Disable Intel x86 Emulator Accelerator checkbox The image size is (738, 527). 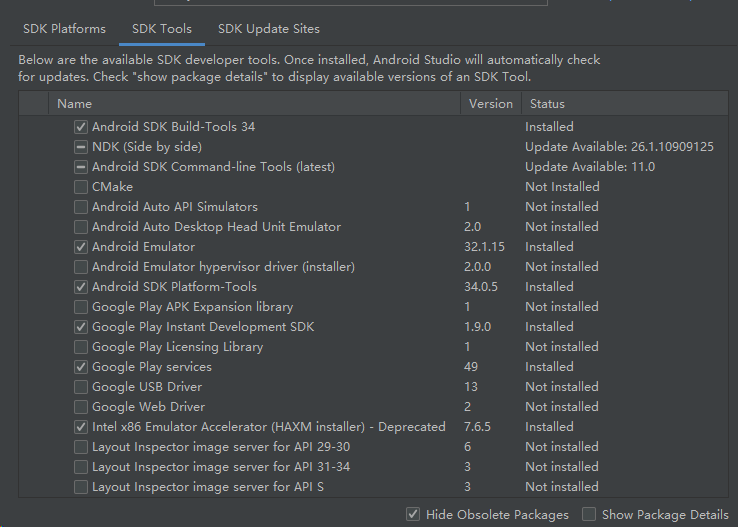81,427
